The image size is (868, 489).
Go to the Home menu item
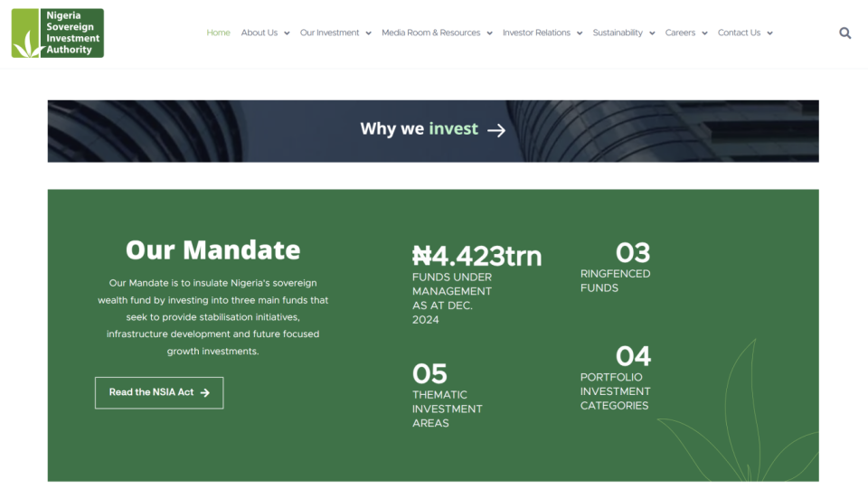(x=218, y=33)
